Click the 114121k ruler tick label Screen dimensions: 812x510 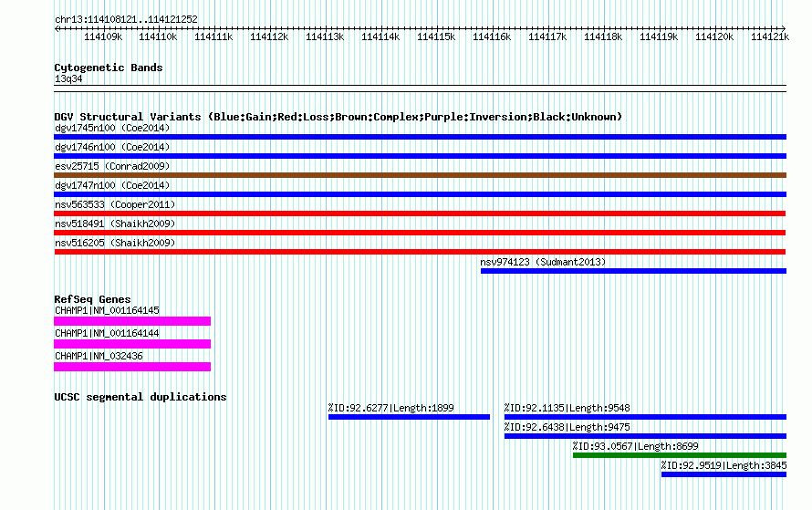pos(770,36)
